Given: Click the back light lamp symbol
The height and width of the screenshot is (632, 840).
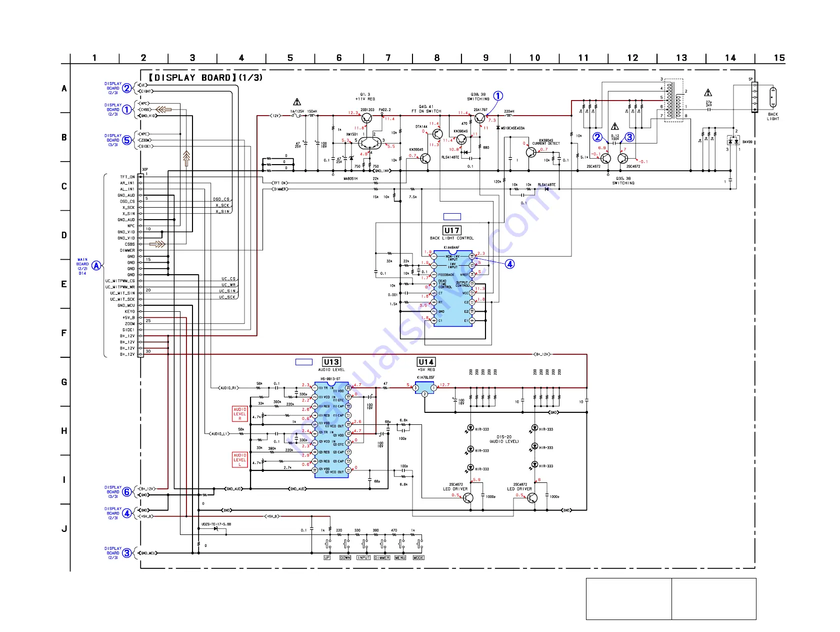Looking at the screenshot, I should tap(773, 98).
